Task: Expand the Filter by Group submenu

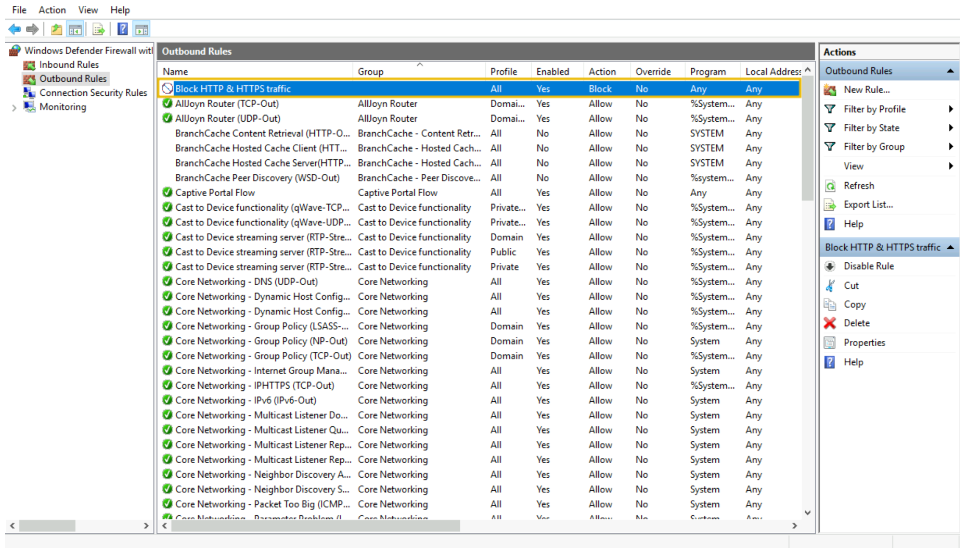Action: (x=950, y=146)
